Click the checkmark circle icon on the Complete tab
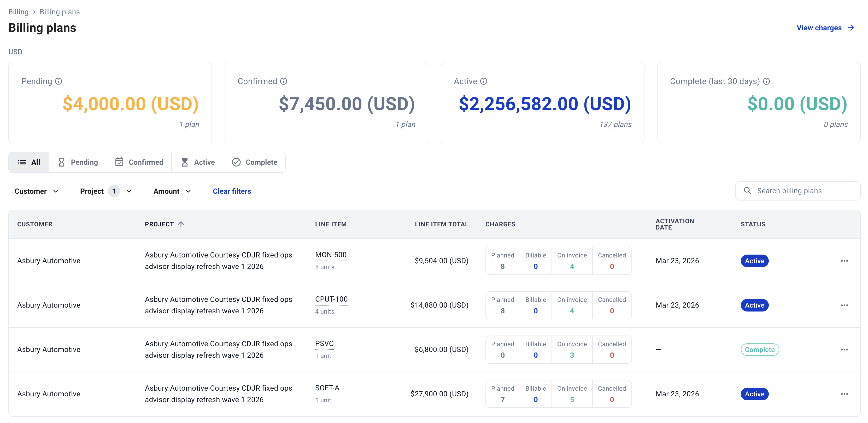This screenshot has width=868, height=423. click(x=236, y=162)
